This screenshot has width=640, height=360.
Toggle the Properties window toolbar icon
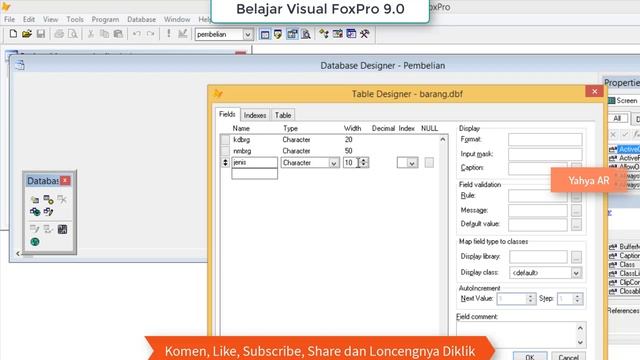292,34
